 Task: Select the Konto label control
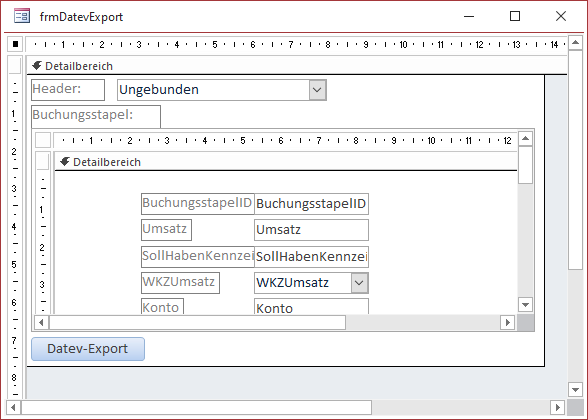tap(162, 306)
